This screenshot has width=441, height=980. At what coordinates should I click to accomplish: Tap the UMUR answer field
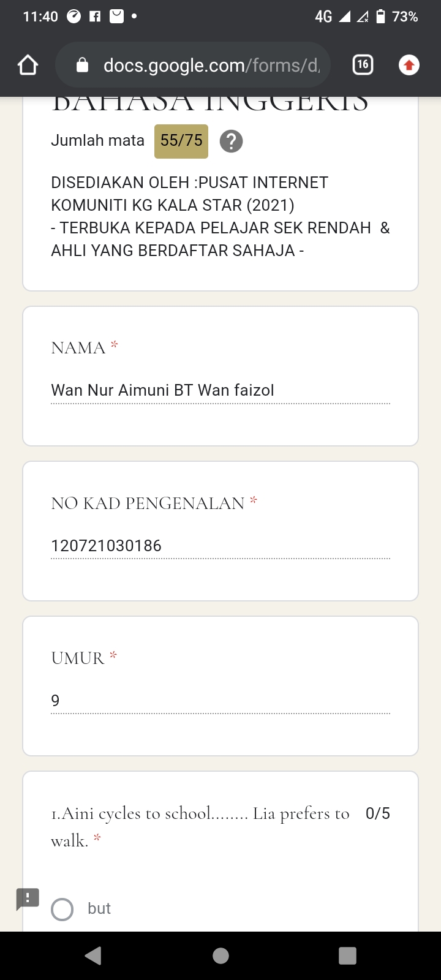pyautogui.click(x=220, y=700)
